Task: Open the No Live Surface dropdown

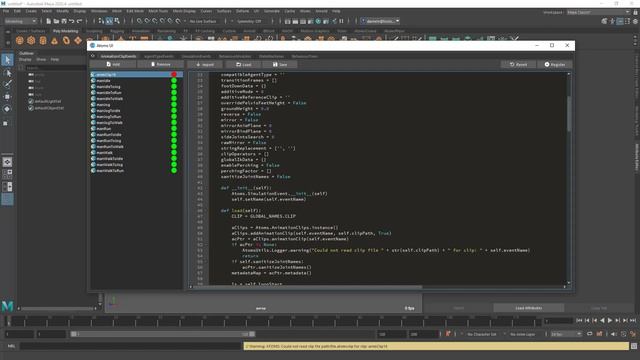Action: [203, 21]
